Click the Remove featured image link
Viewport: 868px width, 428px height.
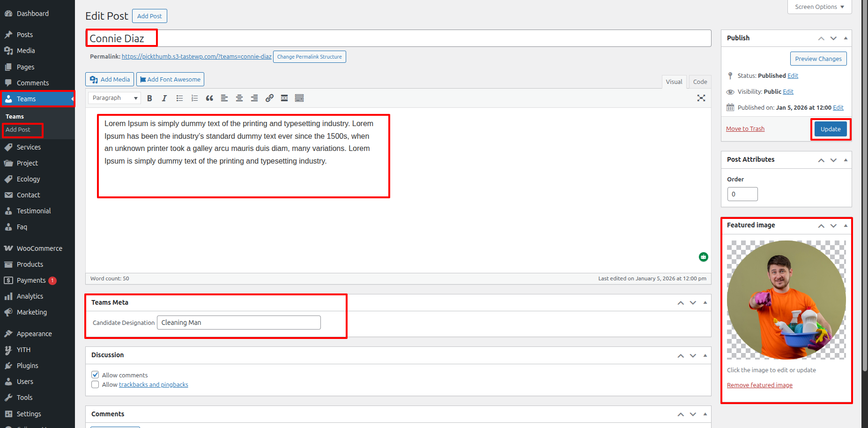click(x=759, y=385)
